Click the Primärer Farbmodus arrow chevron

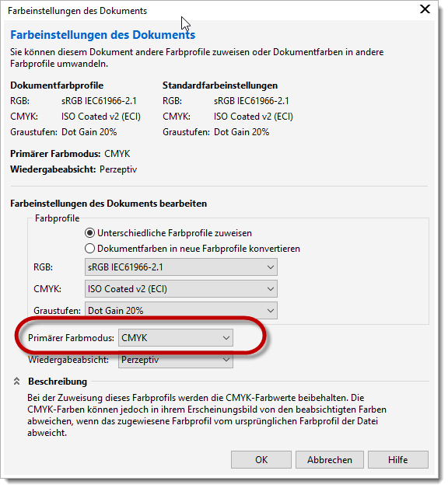226,338
